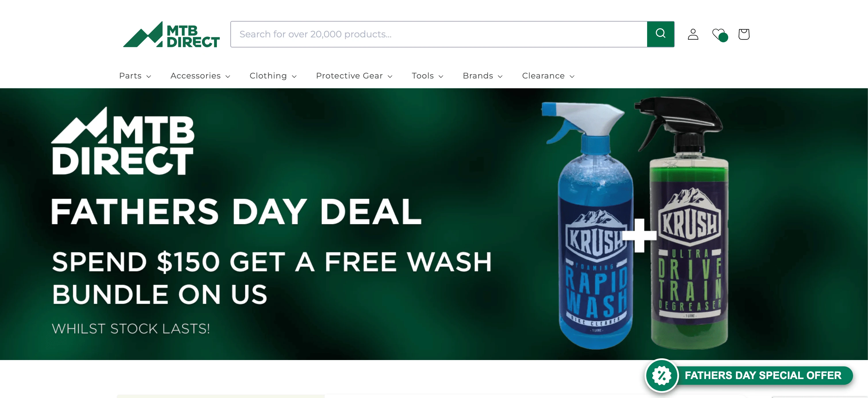Click the MTB Direct header logo
The height and width of the screenshot is (398, 868).
tap(171, 35)
